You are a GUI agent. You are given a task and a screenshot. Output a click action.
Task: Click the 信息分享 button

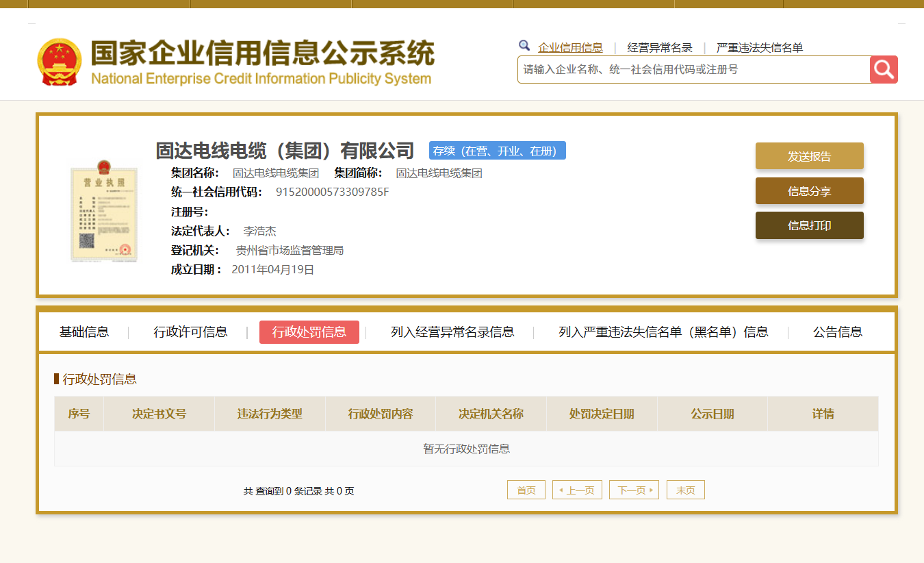(x=810, y=191)
